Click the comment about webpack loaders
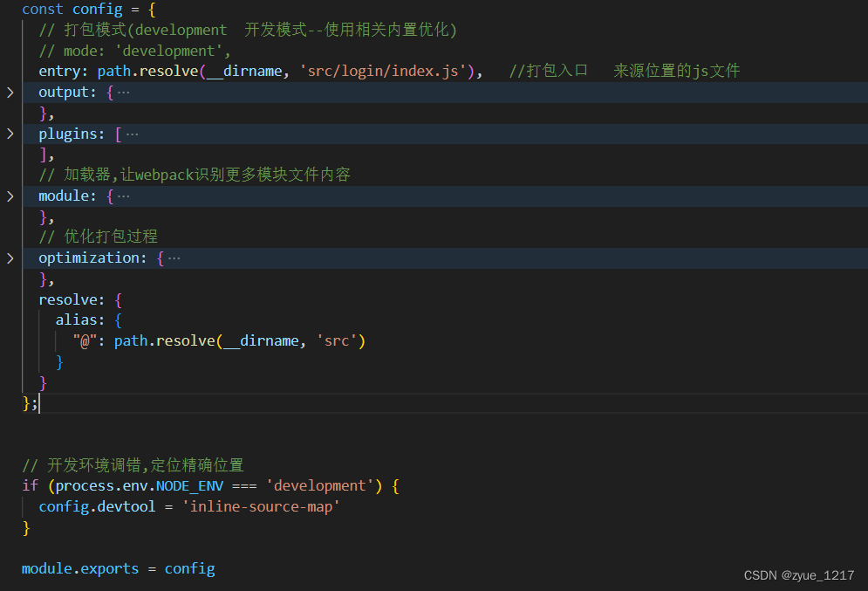Image resolution: width=868 pixels, height=591 pixels. 195,175
